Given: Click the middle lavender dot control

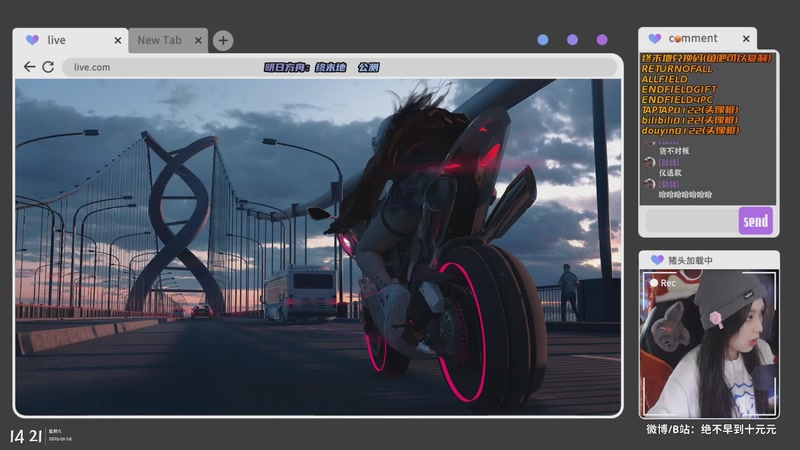Looking at the screenshot, I should pos(572,40).
